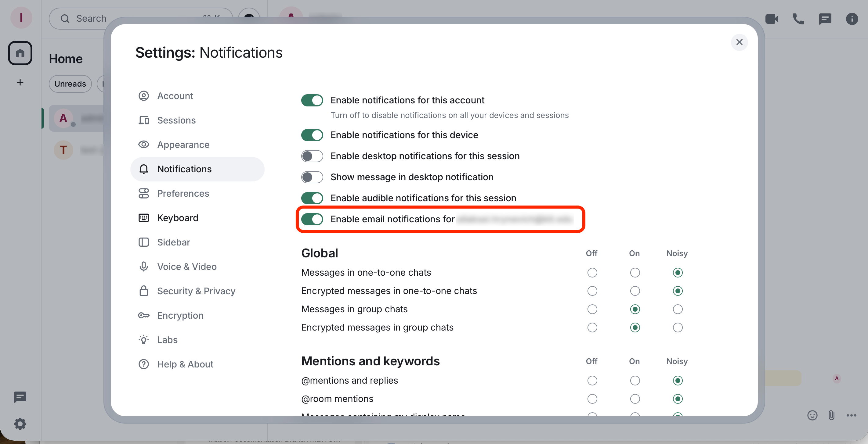Viewport: 868px width, 444px height.
Task: Set group chat messages to On
Action: 635,309
